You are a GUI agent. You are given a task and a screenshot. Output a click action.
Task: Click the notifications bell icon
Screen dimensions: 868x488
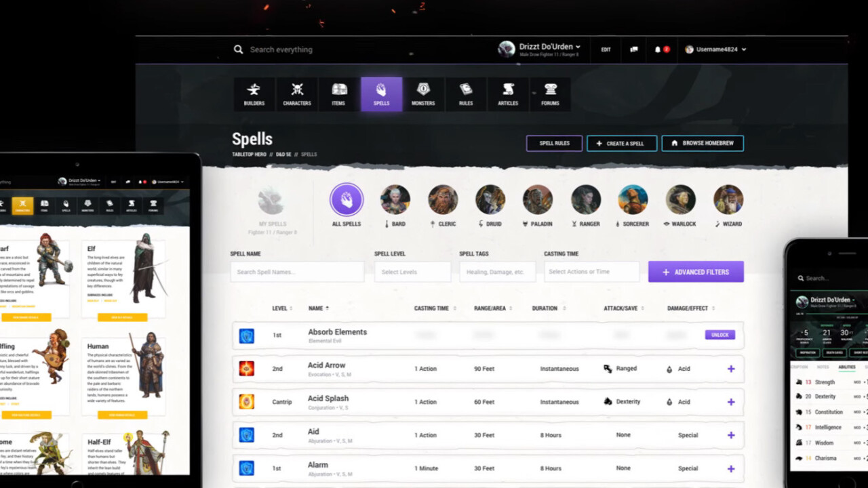(658, 49)
